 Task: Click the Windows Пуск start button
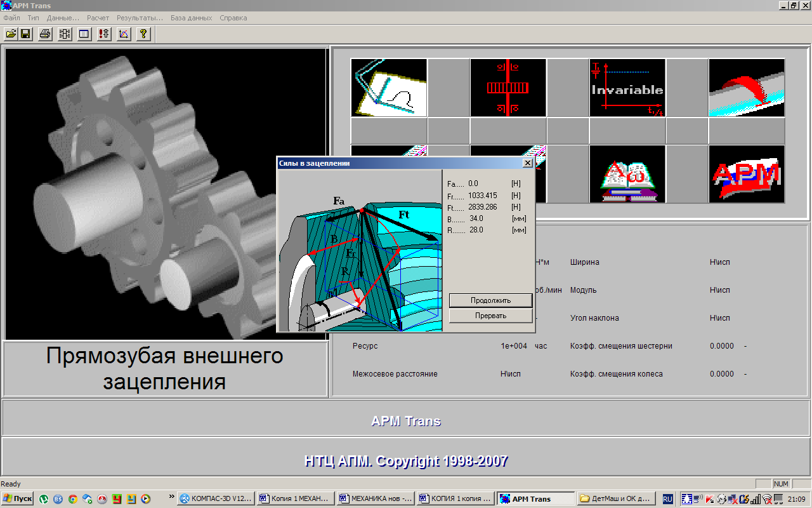18,499
